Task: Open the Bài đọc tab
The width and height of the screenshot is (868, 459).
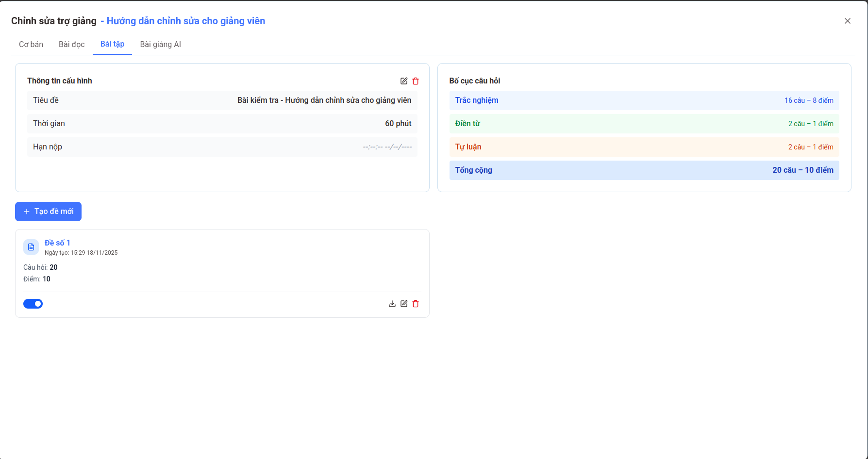Action: point(72,44)
